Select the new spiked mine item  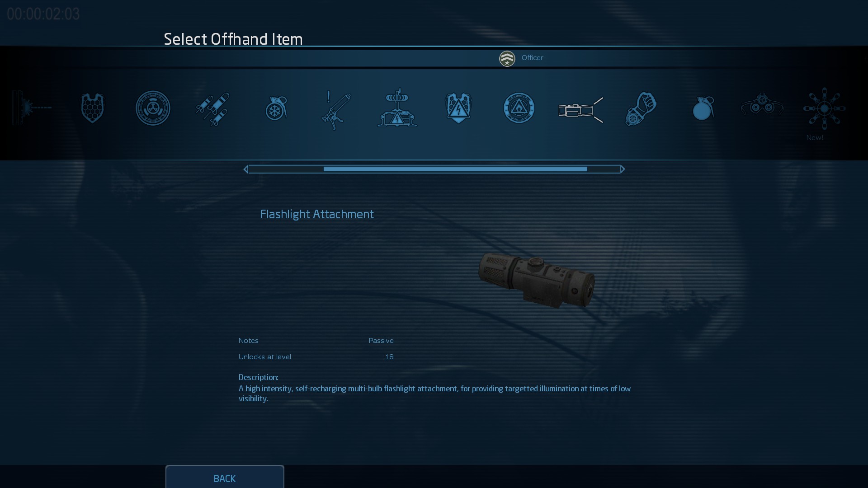point(824,108)
